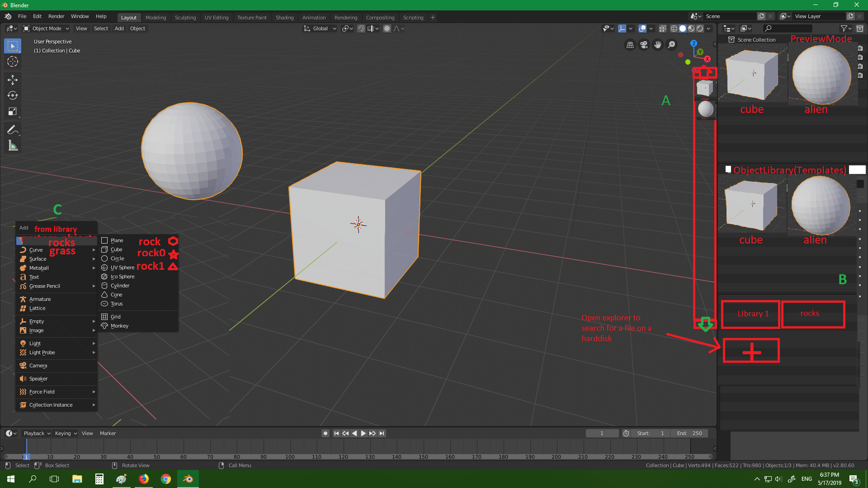Screen dimensions: 868x488
Task: Open the Global transform orientation dropdown
Action: click(320, 28)
